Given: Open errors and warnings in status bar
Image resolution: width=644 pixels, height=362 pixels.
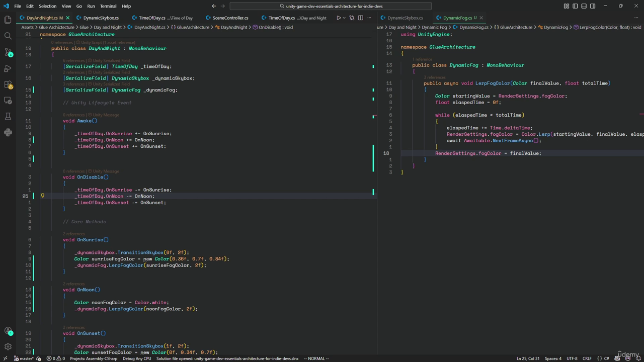Looking at the screenshot, I should point(56,358).
